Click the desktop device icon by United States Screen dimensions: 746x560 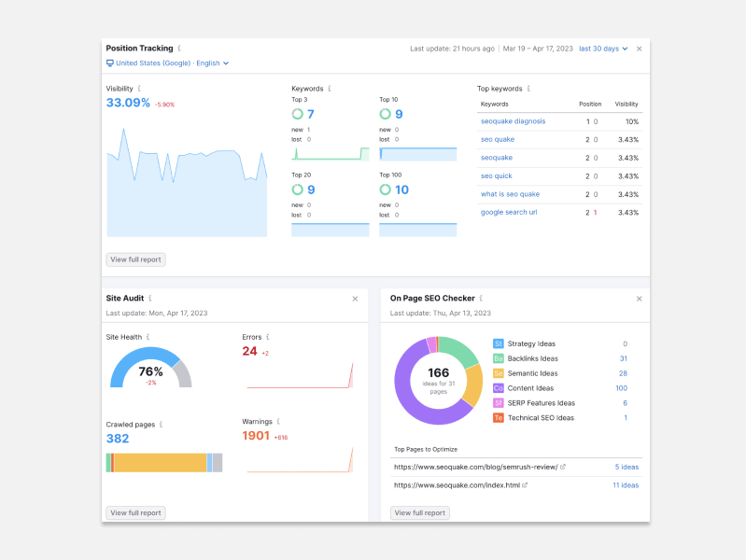point(110,63)
